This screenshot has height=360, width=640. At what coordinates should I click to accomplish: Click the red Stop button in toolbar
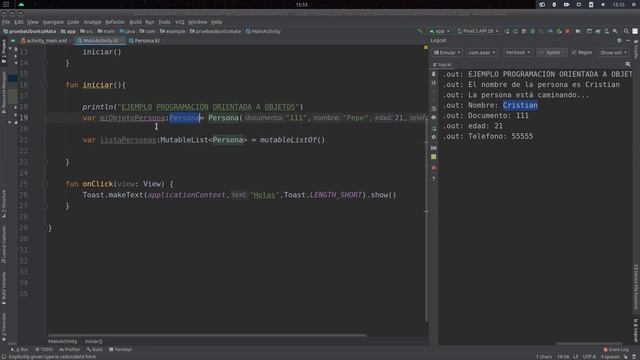pos(567,31)
